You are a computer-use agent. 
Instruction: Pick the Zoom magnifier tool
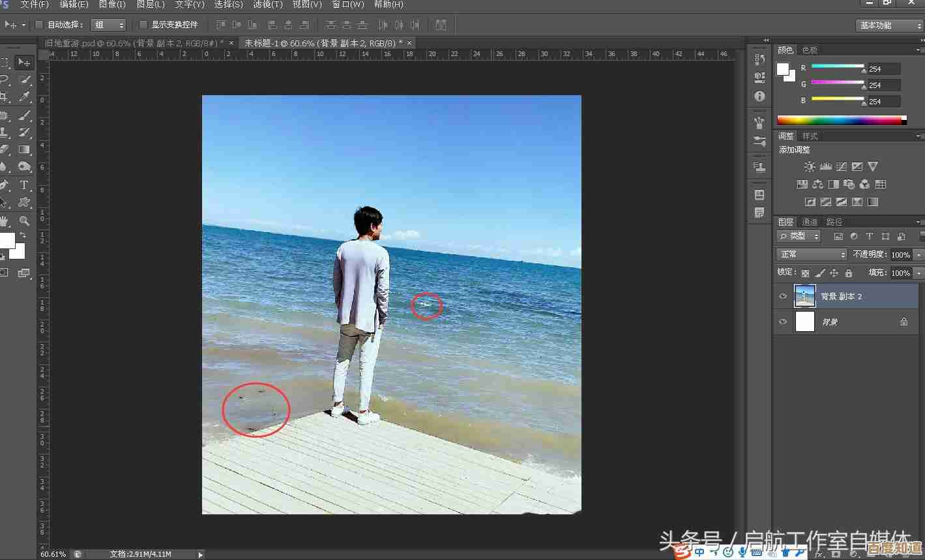click(x=24, y=220)
